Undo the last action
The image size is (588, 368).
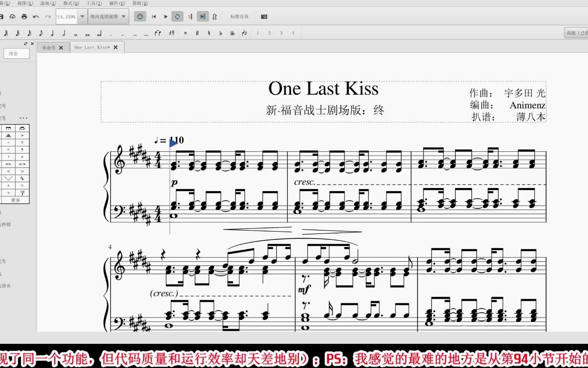click(x=36, y=16)
